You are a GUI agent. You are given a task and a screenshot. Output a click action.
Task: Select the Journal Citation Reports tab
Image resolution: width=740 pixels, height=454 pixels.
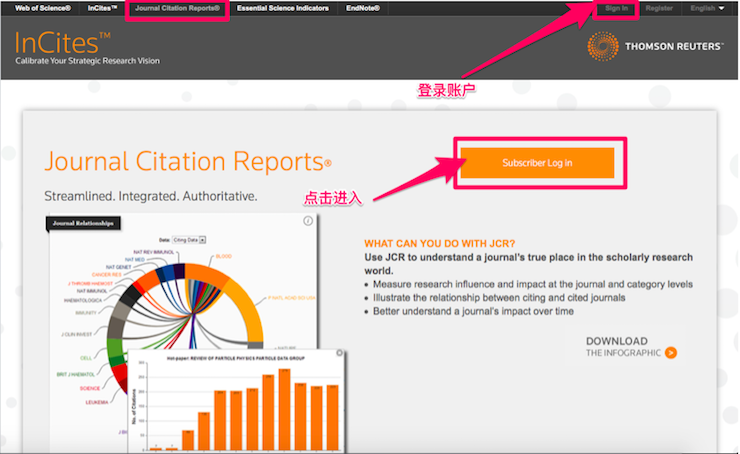[x=177, y=8]
